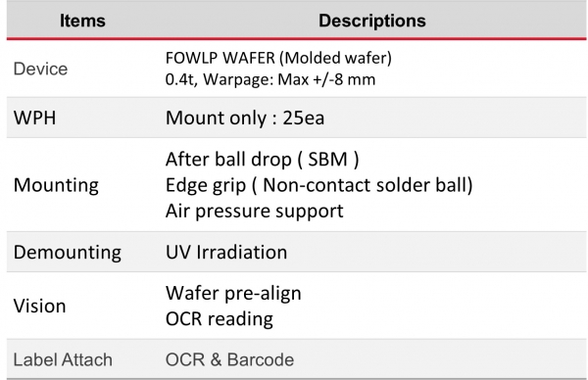The image size is (588, 380).
Task: Select the Label Attach row label
Action: click(x=63, y=359)
